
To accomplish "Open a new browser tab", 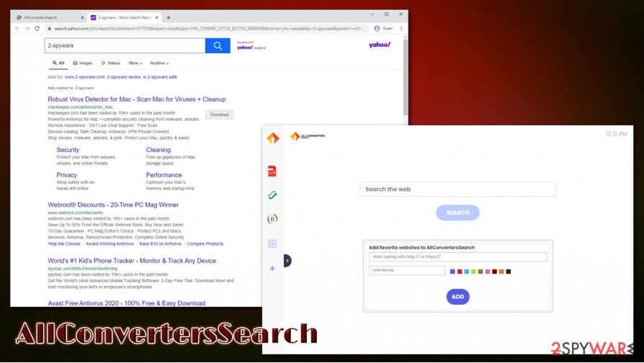I will point(169,18).
